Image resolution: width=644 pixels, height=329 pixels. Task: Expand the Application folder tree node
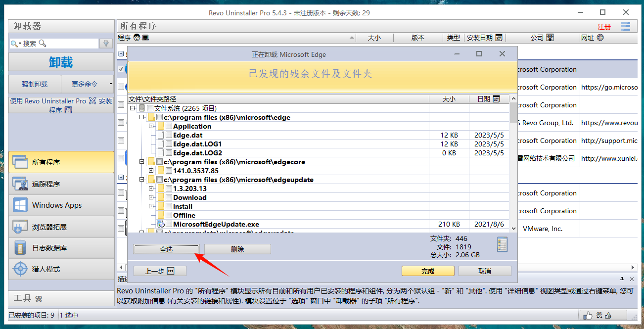coord(151,126)
